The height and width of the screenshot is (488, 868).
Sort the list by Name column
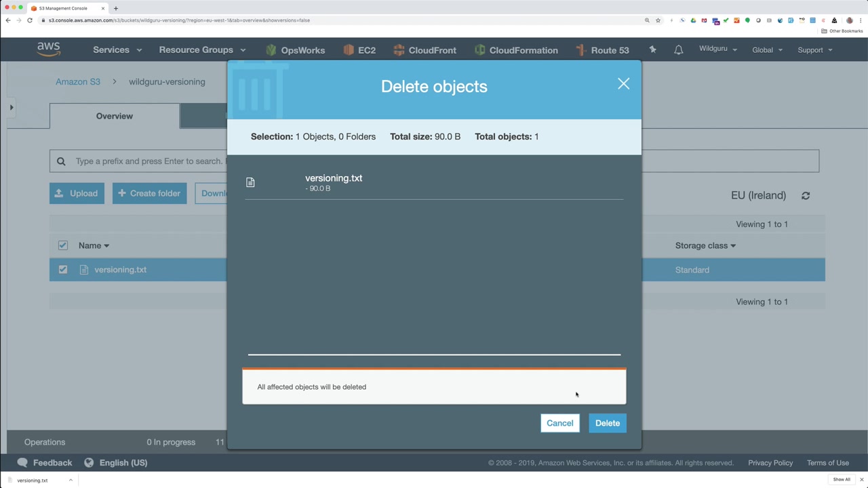pos(94,246)
